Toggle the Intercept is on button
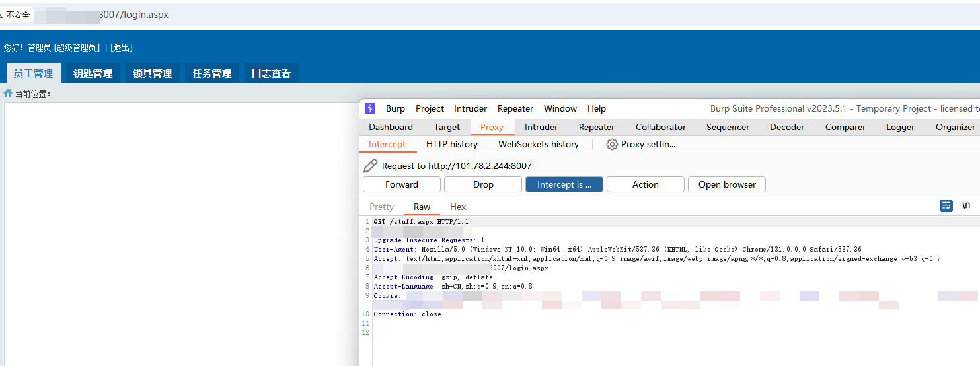 coord(564,184)
